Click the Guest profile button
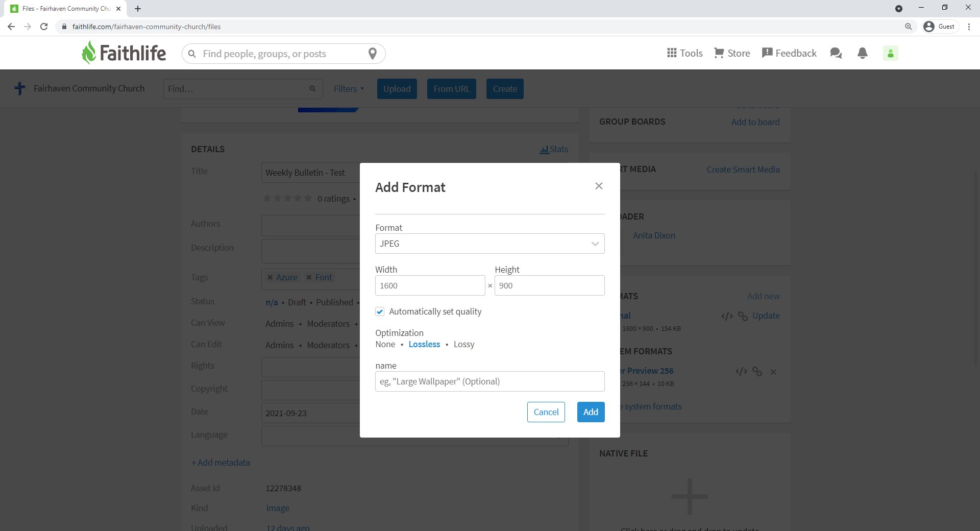The image size is (980, 531). 939,27
